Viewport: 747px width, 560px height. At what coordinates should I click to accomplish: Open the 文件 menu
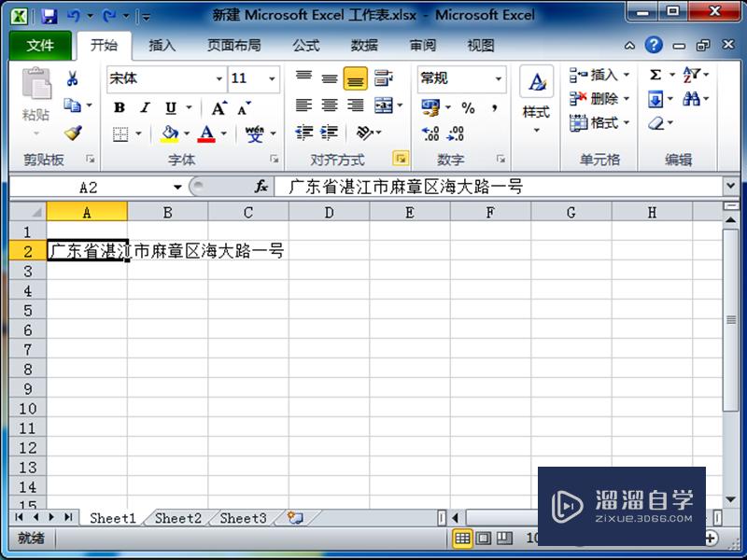coord(39,45)
